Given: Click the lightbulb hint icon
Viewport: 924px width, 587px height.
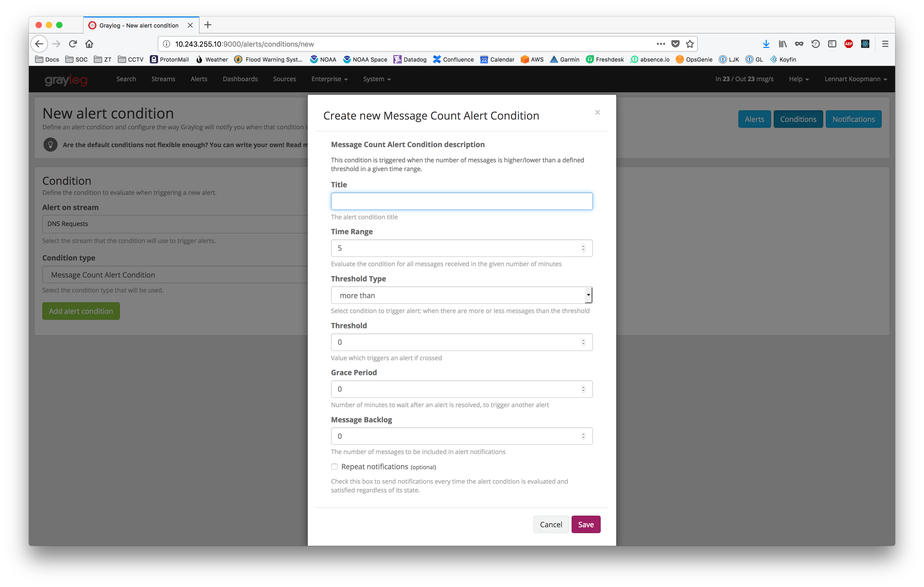Looking at the screenshot, I should click(50, 145).
